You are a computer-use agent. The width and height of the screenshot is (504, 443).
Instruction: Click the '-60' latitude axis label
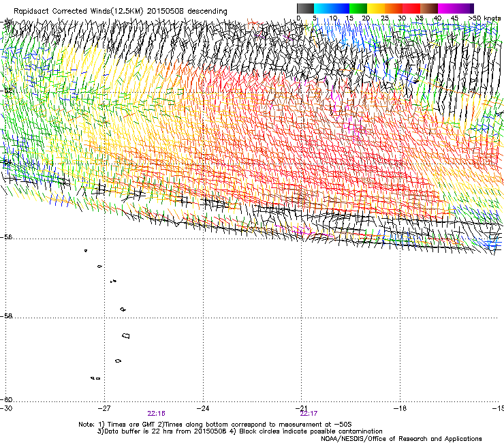click(x=6, y=400)
